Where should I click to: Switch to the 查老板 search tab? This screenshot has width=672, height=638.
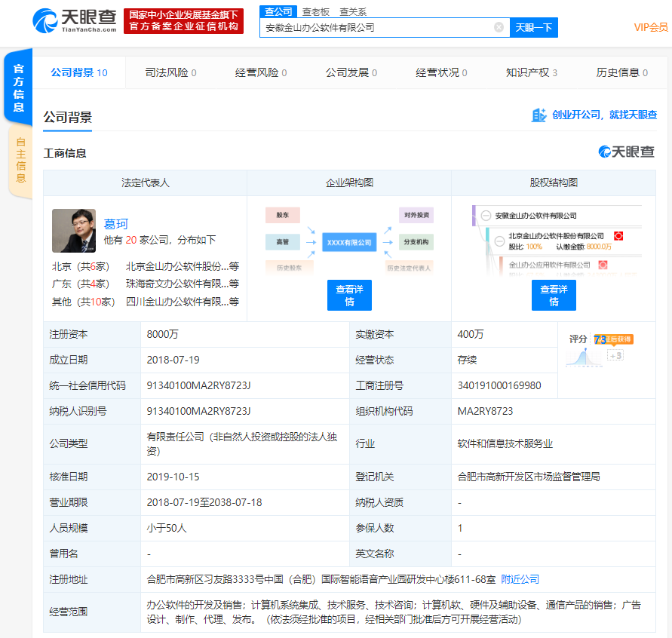316,12
